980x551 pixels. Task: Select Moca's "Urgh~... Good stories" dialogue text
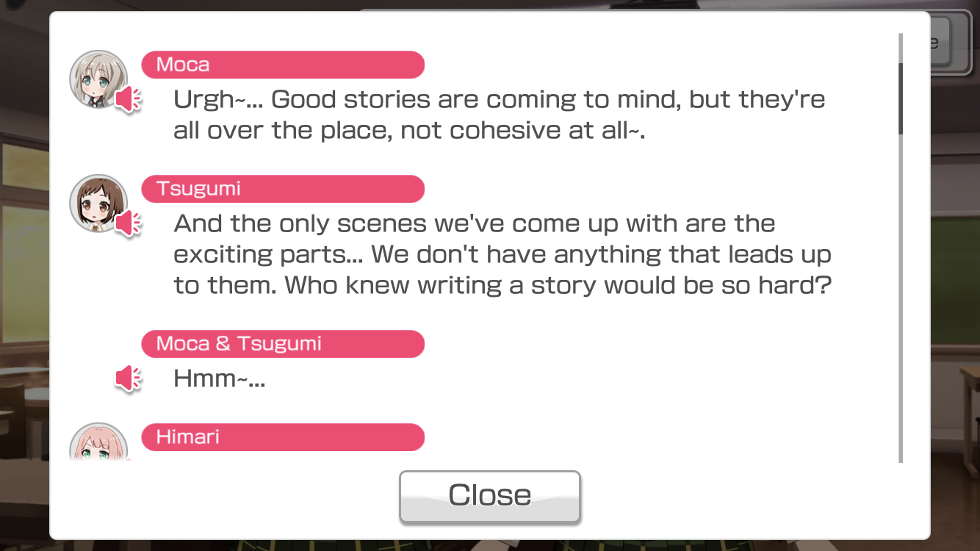pyautogui.click(x=500, y=115)
